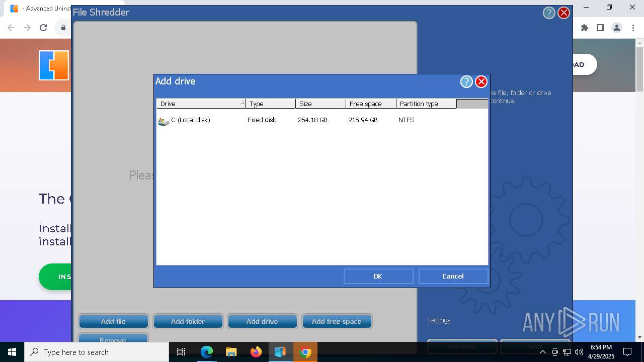Open help in Add drive dialog

(466, 81)
